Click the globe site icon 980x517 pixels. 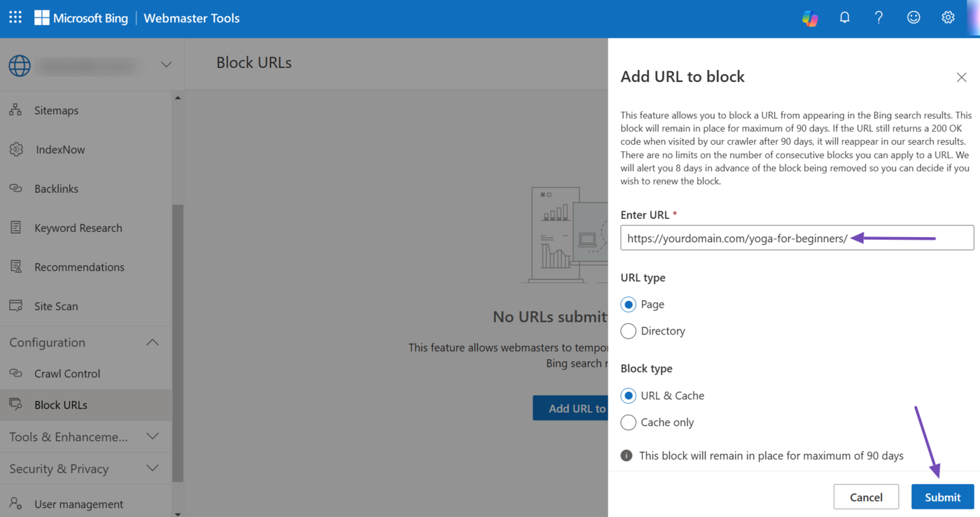(x=20, y=65)
